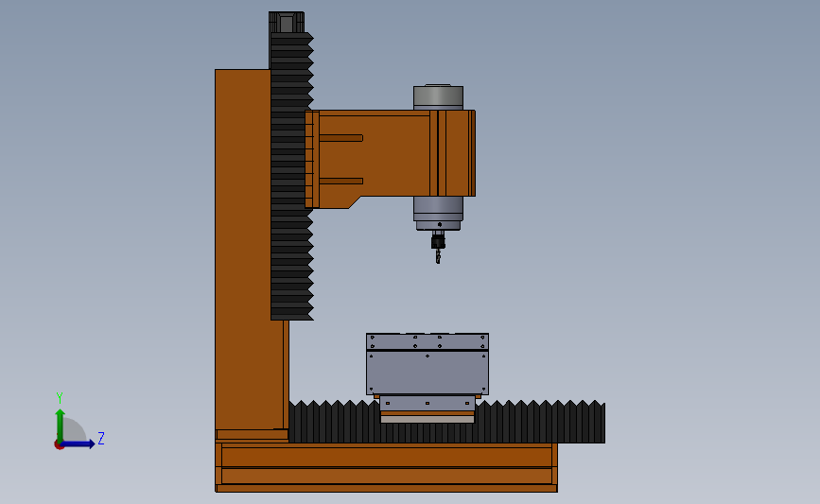820x504 pixels.
Task: Select the grey worktable box
Action: (x=427, y=364)
